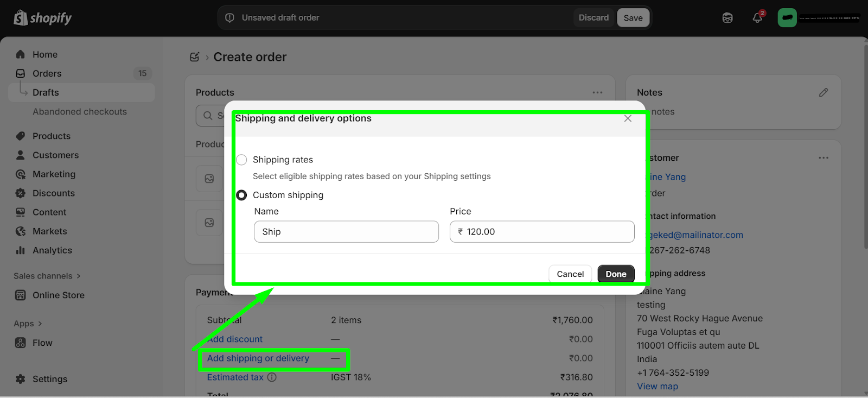Expand the Sales channels section

click(x=47, y=276)
